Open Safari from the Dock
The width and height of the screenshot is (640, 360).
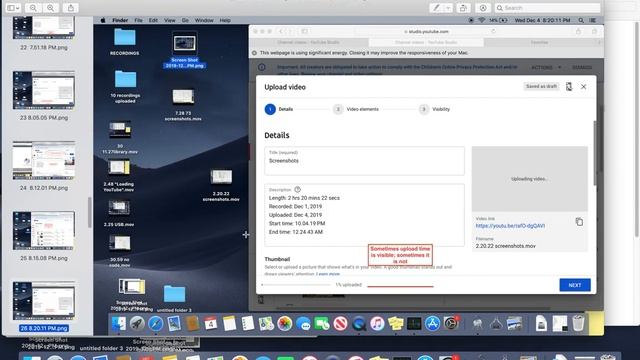coord(156,324)
